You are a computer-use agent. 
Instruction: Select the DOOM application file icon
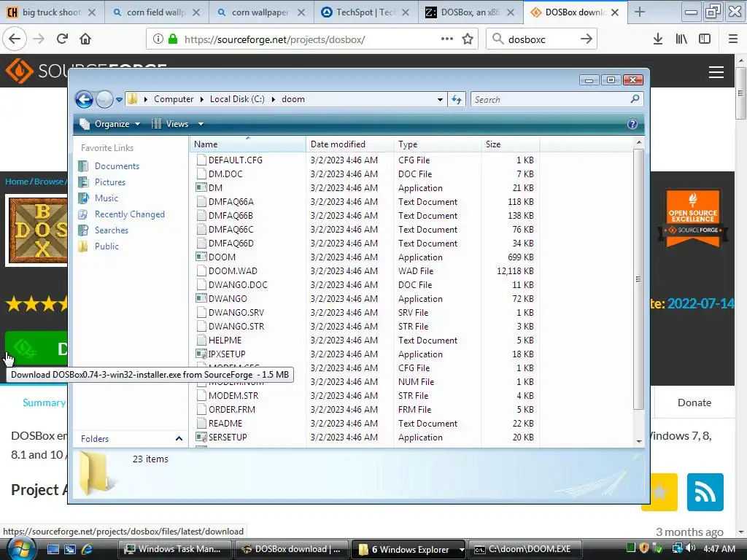pos(201,257)
